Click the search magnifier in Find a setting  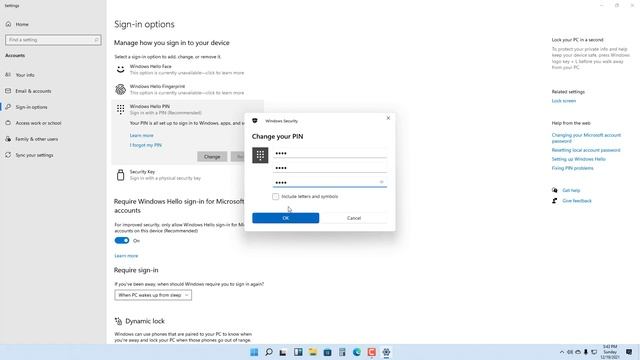pyautogui.click(x=96, y=40)
